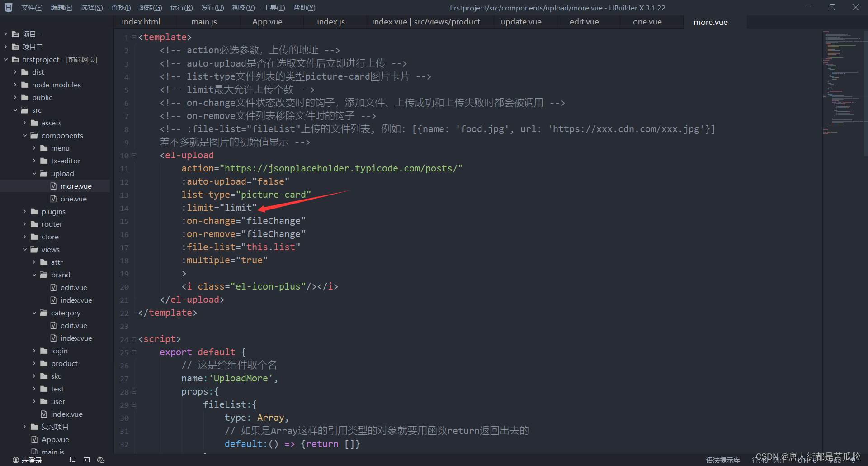This screenshot has width=868, height=466.
Task: Collapse the views folder
Action: [24, 249]
